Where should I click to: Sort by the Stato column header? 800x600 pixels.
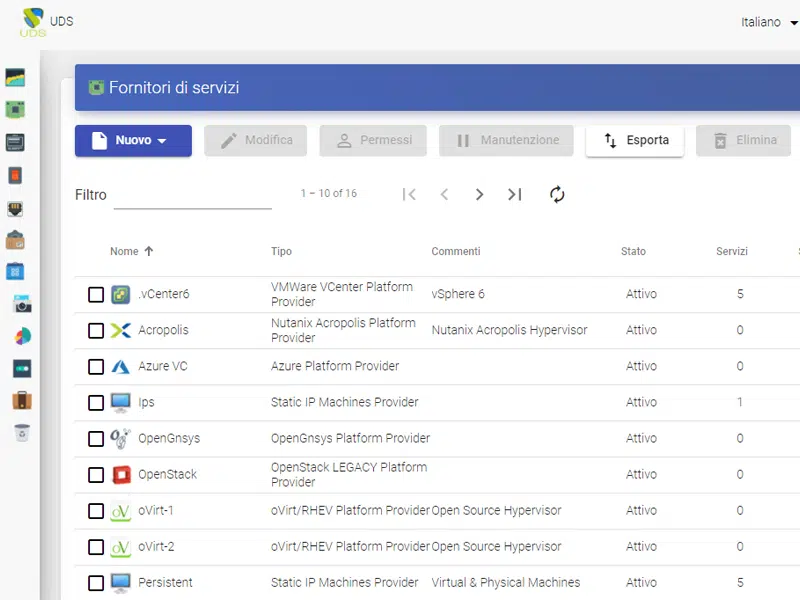pyautogui.click(x=633, y=252)
